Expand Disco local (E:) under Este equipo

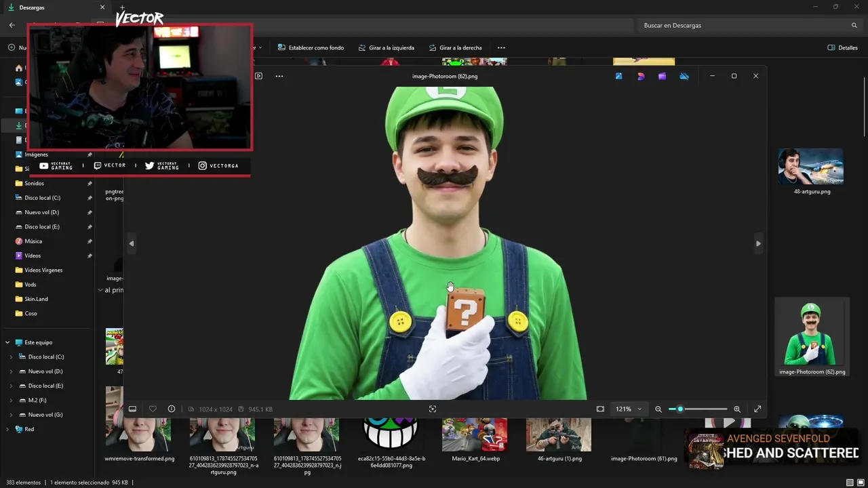[x=11, y=386]
